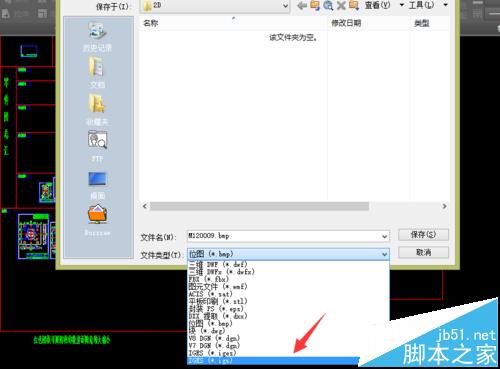The width and height of the screenshot is (500, 369).
Task: Sort by the 类型 column header
Action: pos(422,23)
